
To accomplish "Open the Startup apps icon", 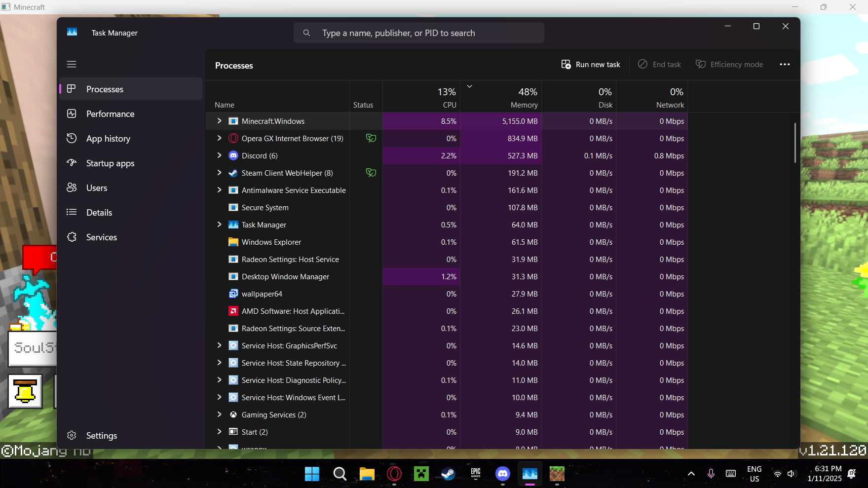I will point(72,163).
